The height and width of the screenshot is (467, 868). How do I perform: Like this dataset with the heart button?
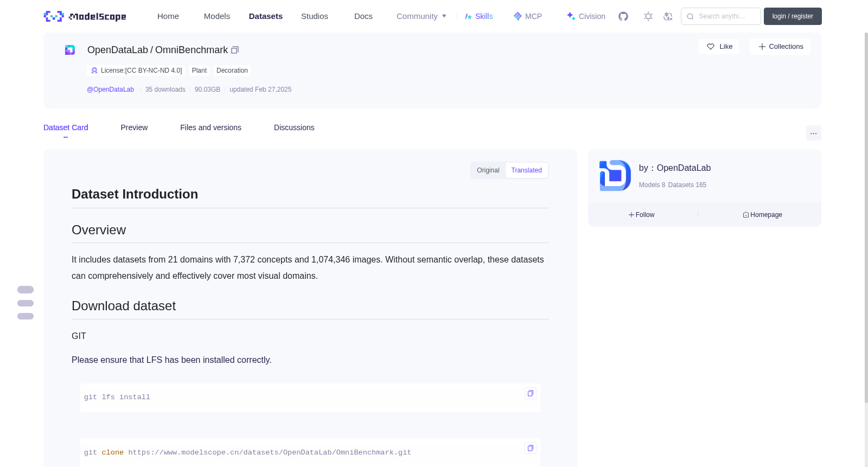click(x=719, y=47)
